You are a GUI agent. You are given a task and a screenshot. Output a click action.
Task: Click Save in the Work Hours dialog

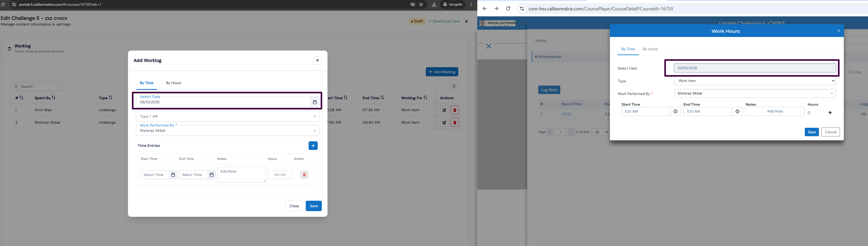click(x=812, y=132)
